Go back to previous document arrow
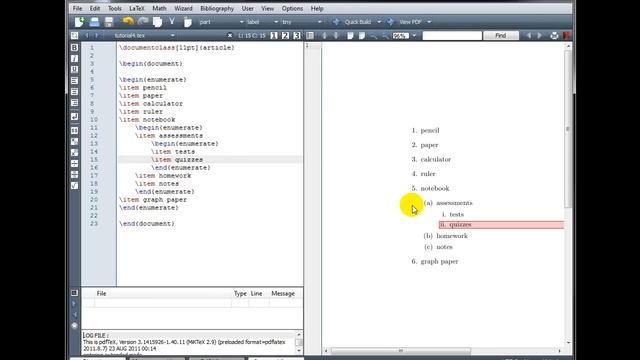 coord(87,36)
